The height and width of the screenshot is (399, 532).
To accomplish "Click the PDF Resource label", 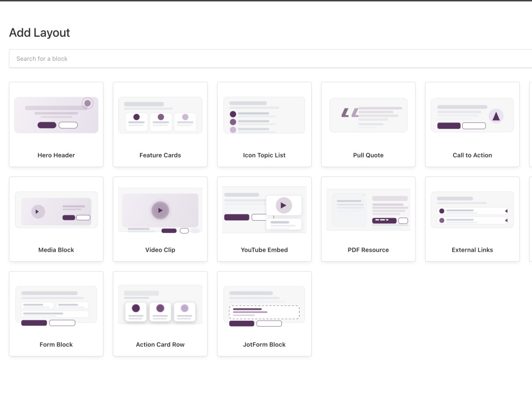I will click(368, 250).
